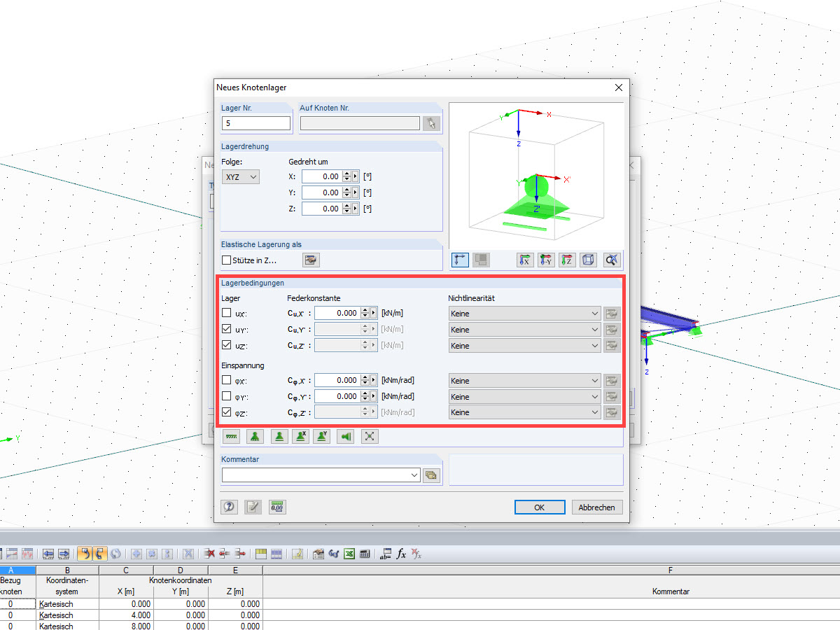
Task: Click the Cφ,Y' spring constant field
Action: pos(337,396)
